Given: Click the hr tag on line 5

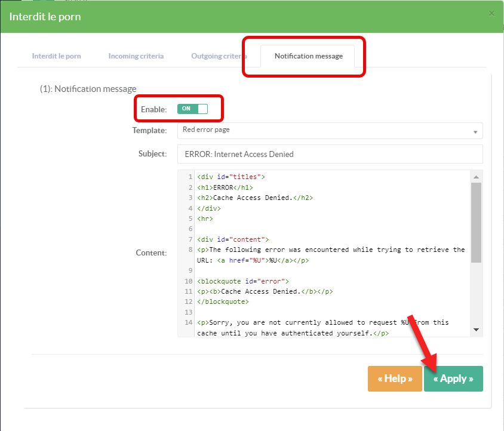Looking at the screenshot, I should [205, 218].
